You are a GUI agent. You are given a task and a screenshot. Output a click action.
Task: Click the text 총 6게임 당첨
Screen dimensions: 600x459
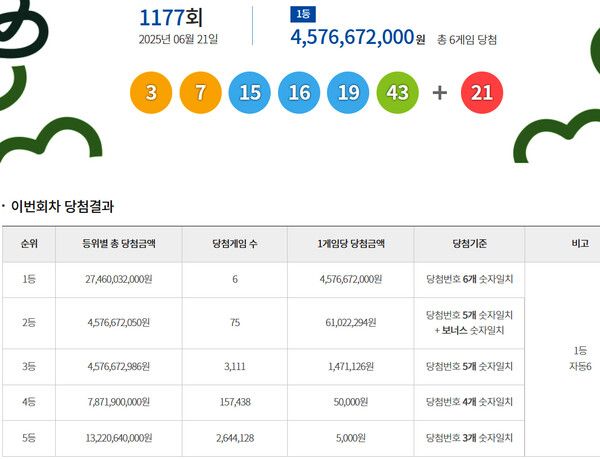[x=467, y=40]
